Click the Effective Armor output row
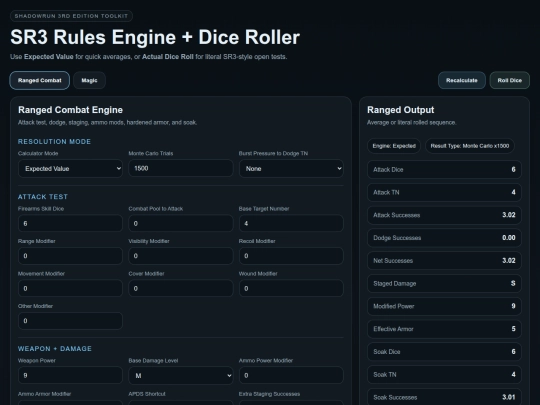The width and height of the screenshot is (540, 405). 444,329
